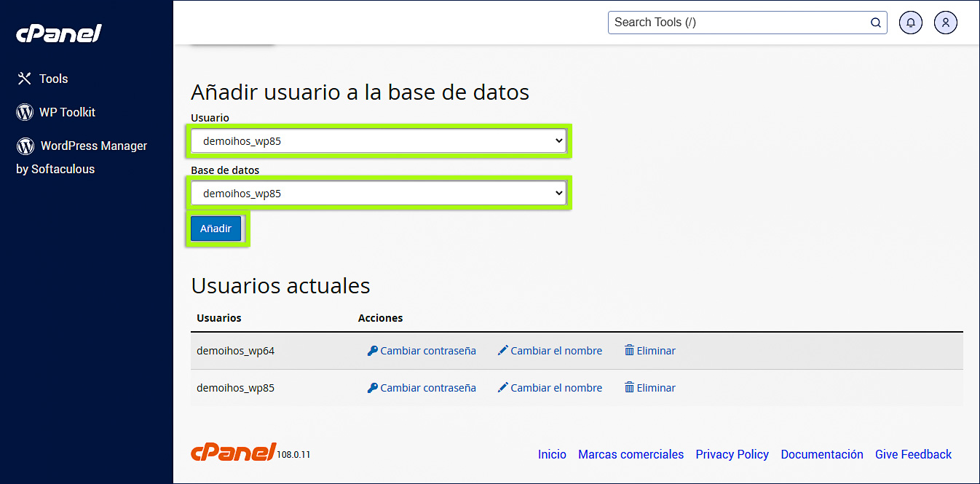
Task: Click the WP Toolkit WordPress icon
Action: click(x=25, y=112)
